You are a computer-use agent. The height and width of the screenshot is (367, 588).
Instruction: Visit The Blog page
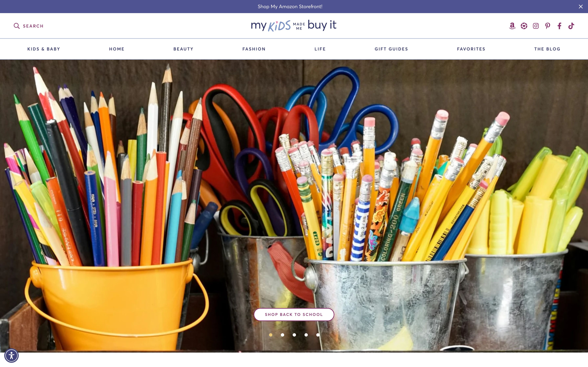547,49
